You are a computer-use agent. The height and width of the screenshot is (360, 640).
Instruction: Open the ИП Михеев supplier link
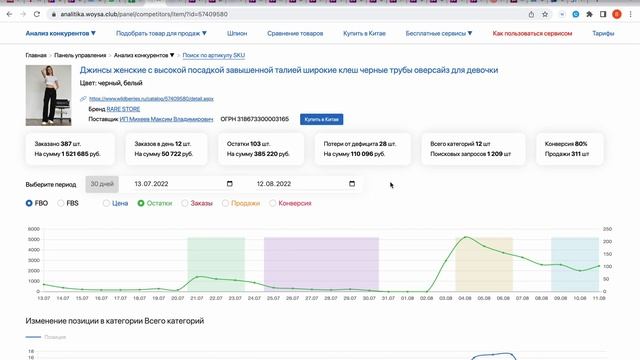[167, 119]
